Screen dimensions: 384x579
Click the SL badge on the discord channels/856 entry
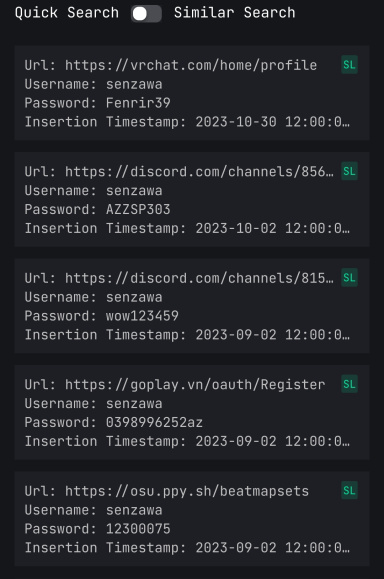pyautogui.click(x=349, y=171)
